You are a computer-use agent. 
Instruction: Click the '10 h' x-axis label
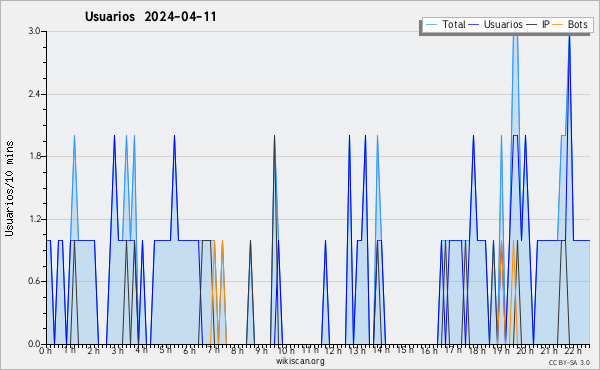pyautogui.click(x=286, y=351)
